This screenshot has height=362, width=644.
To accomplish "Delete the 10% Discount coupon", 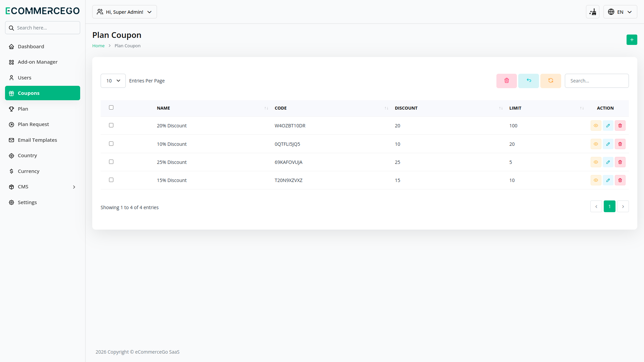I will click(x=620, y=144).
